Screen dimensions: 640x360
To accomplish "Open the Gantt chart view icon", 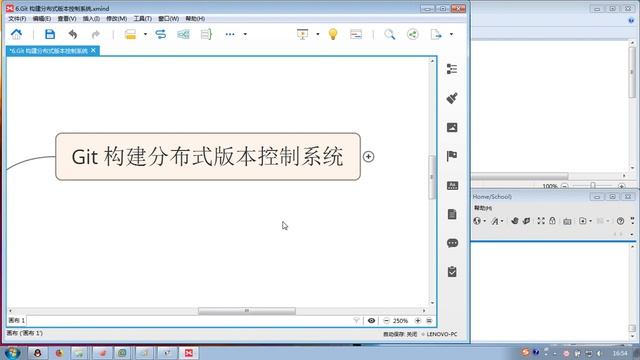I will (356, 34).
